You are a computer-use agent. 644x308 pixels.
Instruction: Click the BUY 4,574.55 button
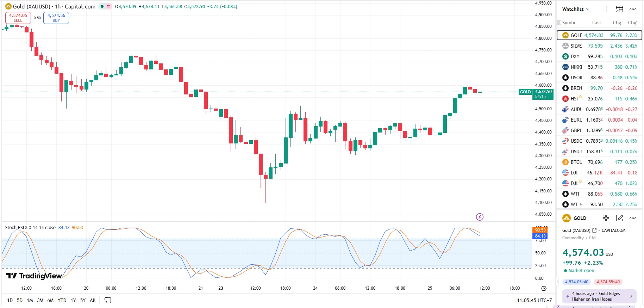click(56, 18)
